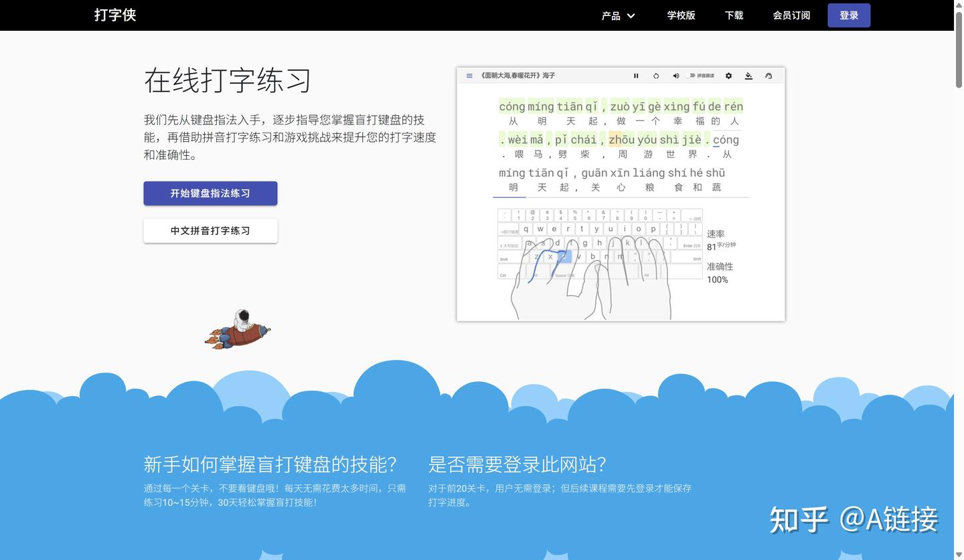Click the 登录 button
The image size is (964, 560).
tap(849, 15)
